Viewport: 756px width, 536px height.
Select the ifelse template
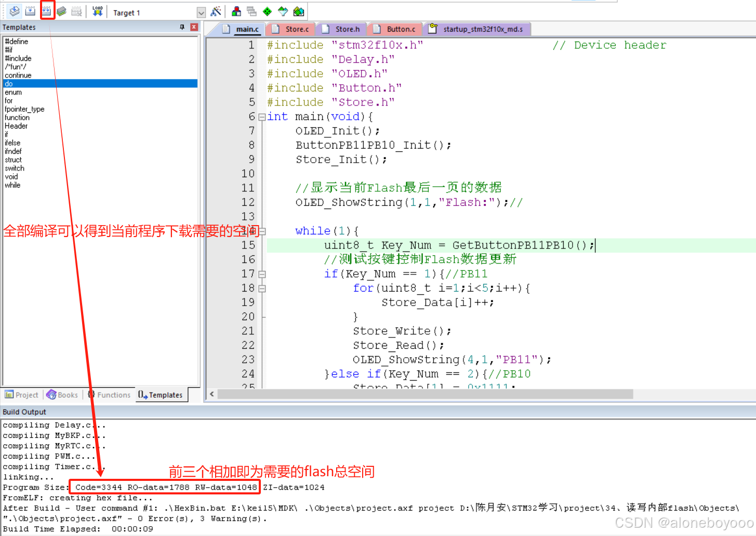click(12, 143)
